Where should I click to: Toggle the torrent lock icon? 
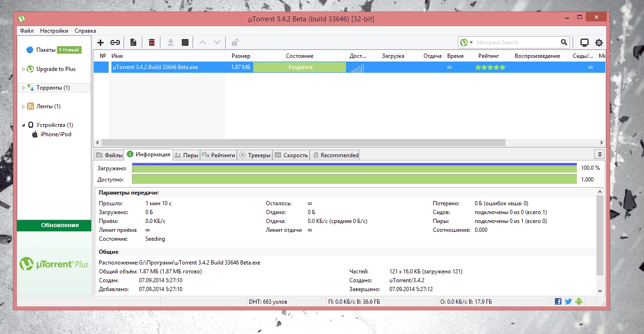tap(235, 42)
